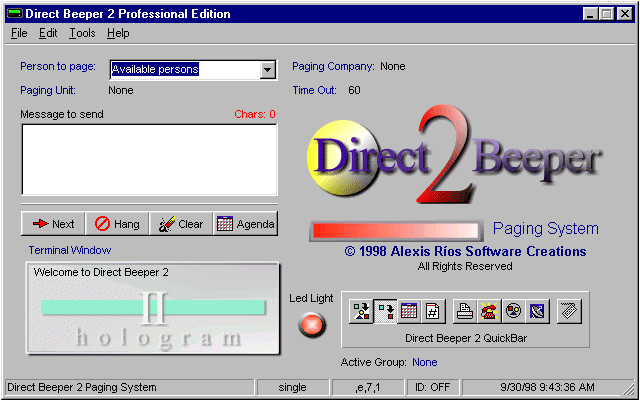
Task: Open the Tools menu
Action: click(83, 33)
